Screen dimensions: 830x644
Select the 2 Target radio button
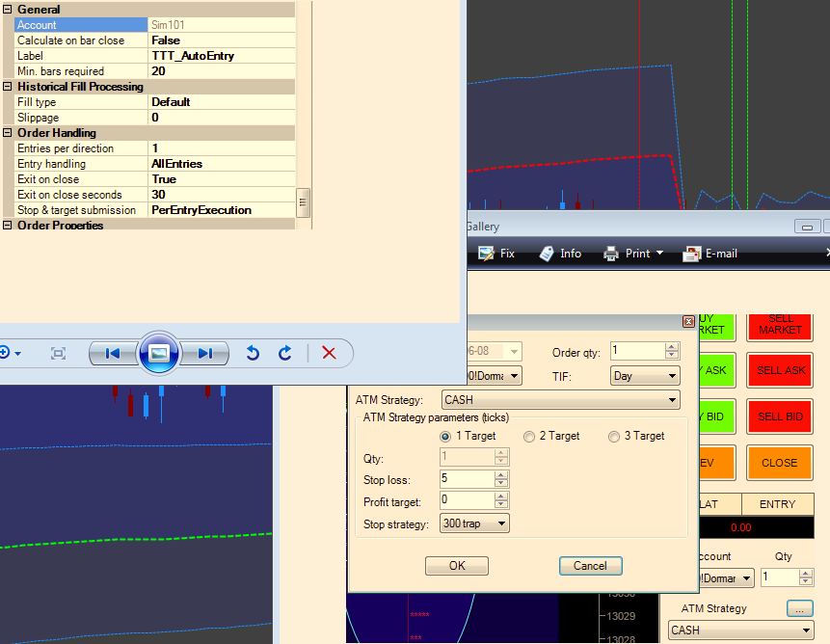[529, 437]
